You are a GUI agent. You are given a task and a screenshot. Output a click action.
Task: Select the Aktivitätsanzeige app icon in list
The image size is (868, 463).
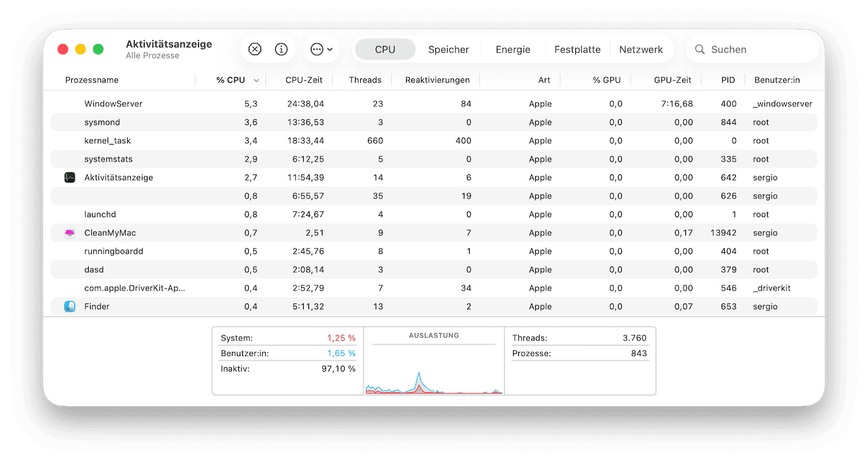pos(70,178)
